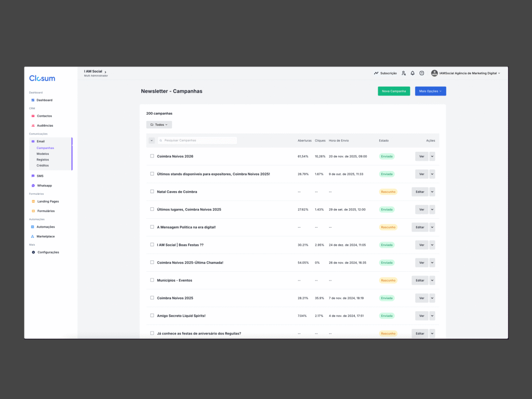Click the Automações icon in sidebar
Image resolution: width=532 pixels, height=399 pixels.
click(x=33, y=227)
